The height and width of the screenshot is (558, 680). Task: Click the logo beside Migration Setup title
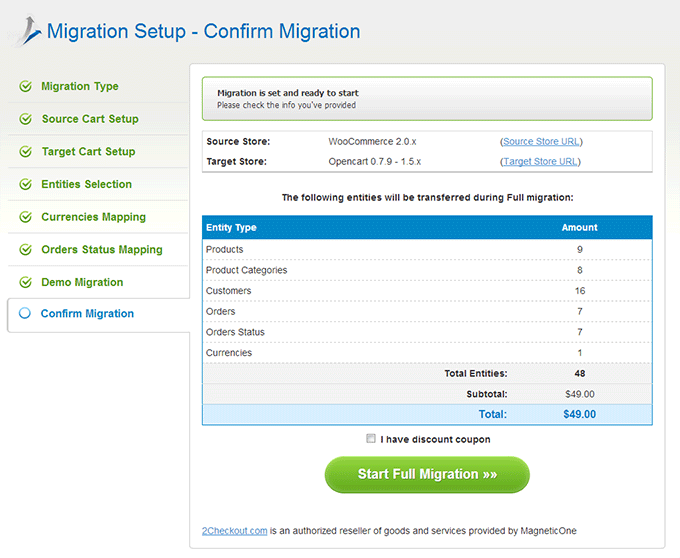coord(27,31)
